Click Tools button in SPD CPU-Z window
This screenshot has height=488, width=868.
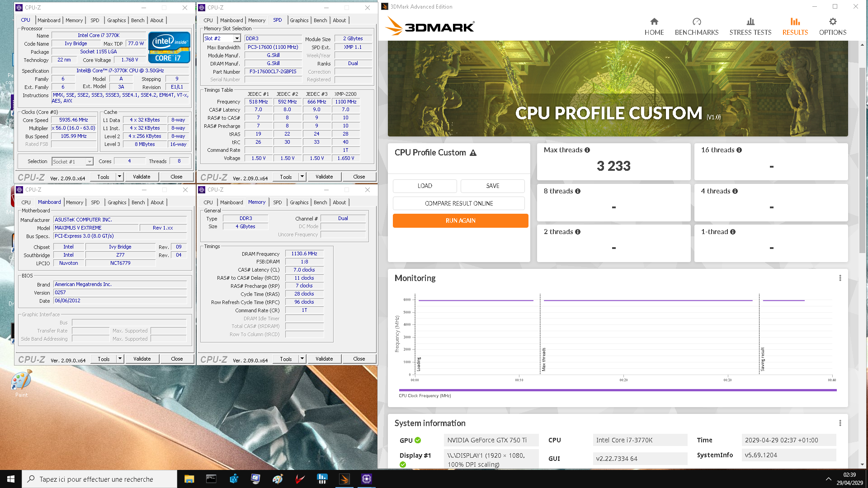[x=286, y=177]
